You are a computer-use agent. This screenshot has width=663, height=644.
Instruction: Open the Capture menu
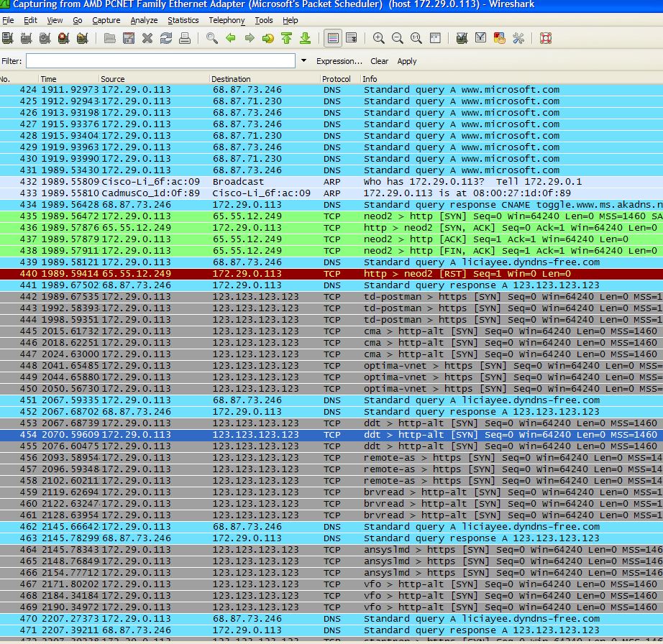(x=106, y=20)
